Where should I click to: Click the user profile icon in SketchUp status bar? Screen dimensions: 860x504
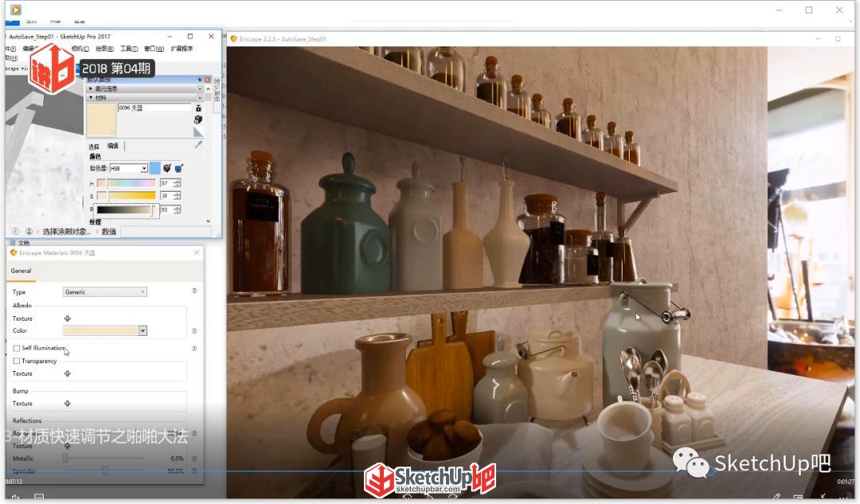[29, 232]
